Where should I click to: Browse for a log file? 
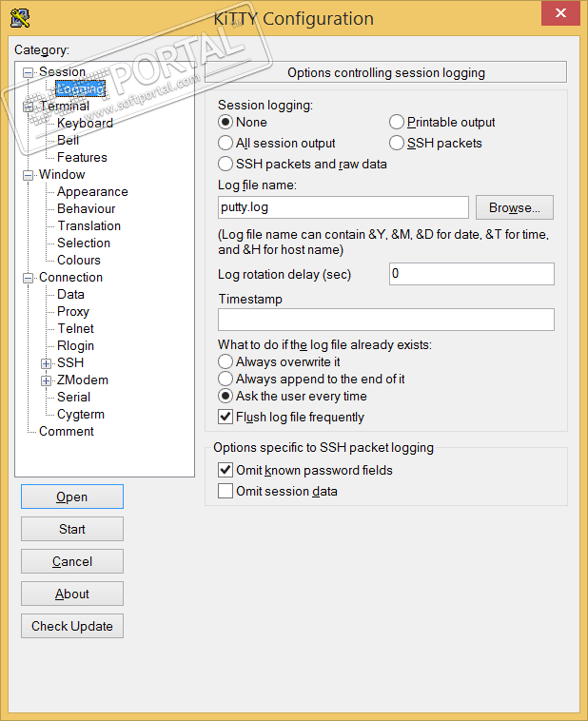coord(515,207)
